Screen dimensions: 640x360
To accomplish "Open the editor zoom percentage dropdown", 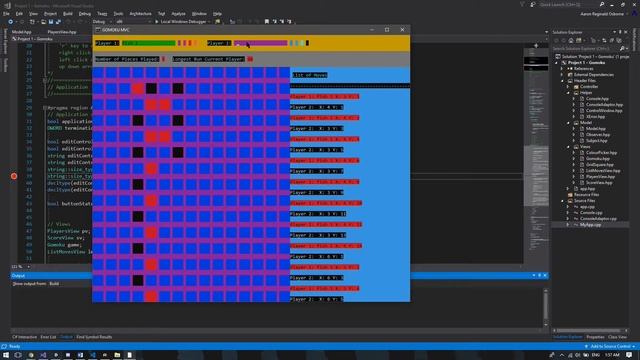I will point(21,267).
